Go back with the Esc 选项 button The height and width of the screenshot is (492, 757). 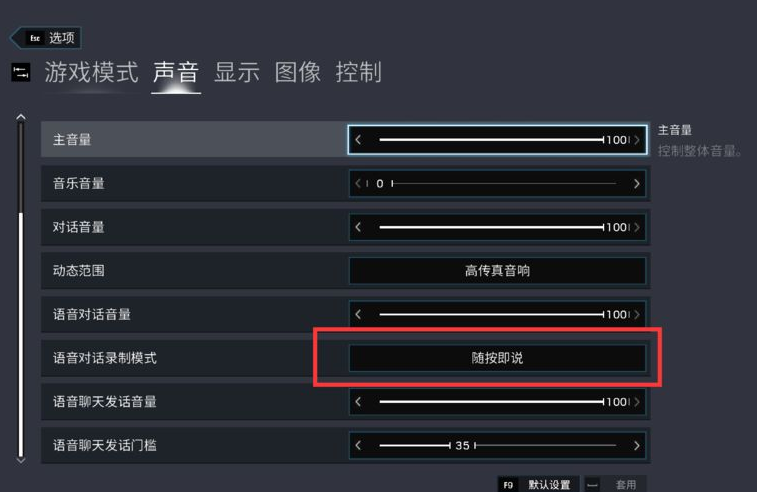coord(46,38)
